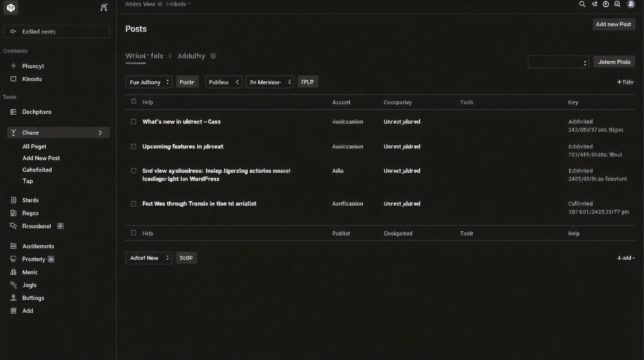This screenshot has height=360, width=644.
Task: Click the app logo icon in top-left corner
Action: 11,8
